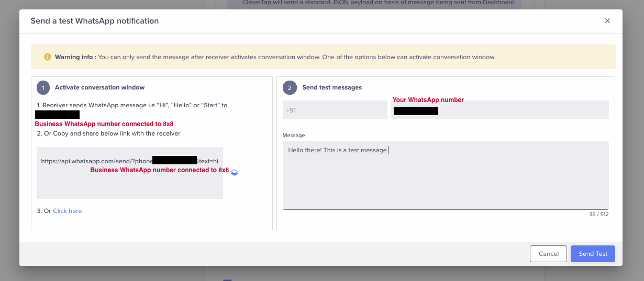The height and width of the screenshot is (281, 644).
Task: Click the step 1 numbered circle
Action: 43,87
